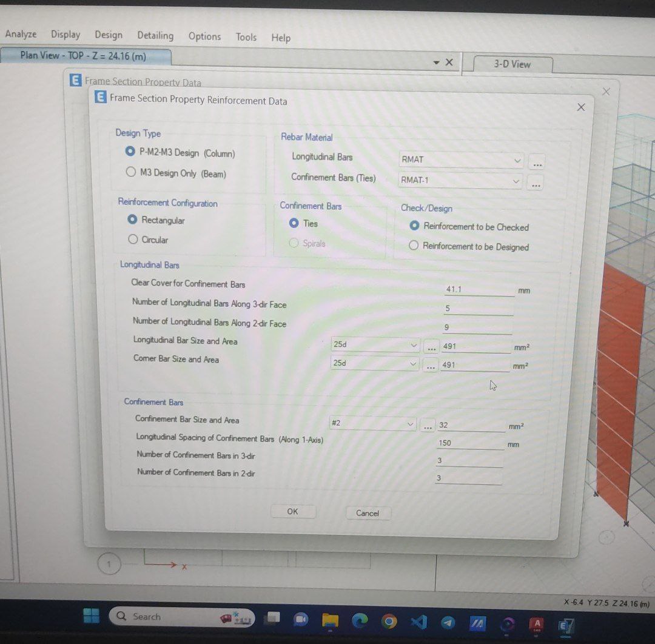Screen dimensions: 655x644
Task: Switch to the 3-D View tab
Action: click(513, 64)
